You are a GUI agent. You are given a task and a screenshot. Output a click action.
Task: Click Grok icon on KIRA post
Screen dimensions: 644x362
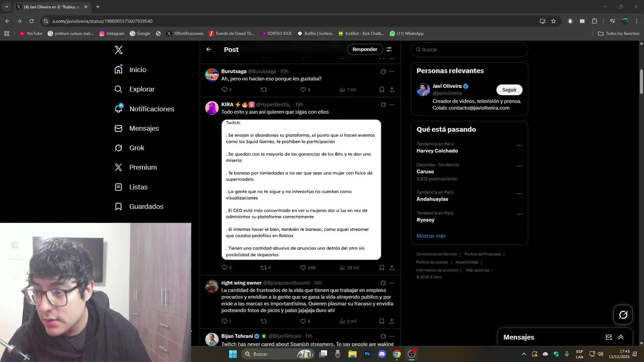[383, 105]
